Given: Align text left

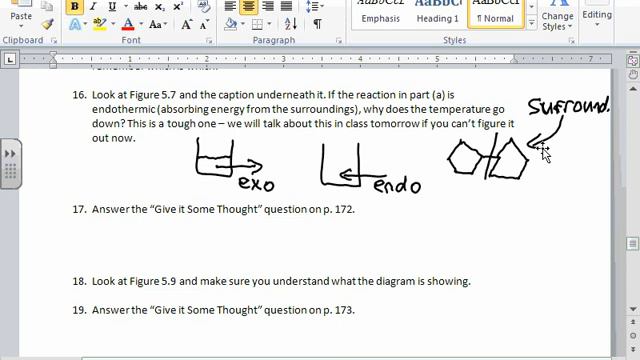Looking at the screenshot, I should click(x=230, y=6).
